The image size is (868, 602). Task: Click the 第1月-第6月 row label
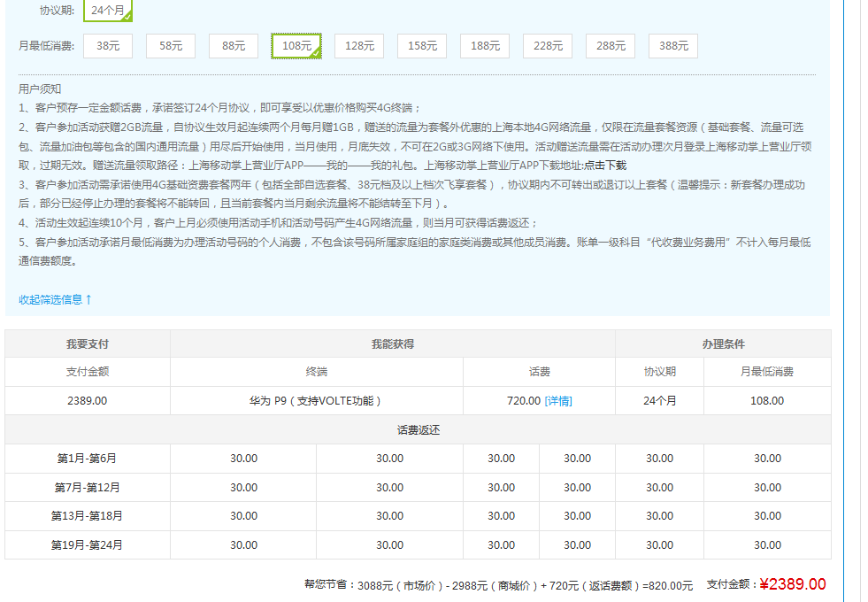pos(87,459)
